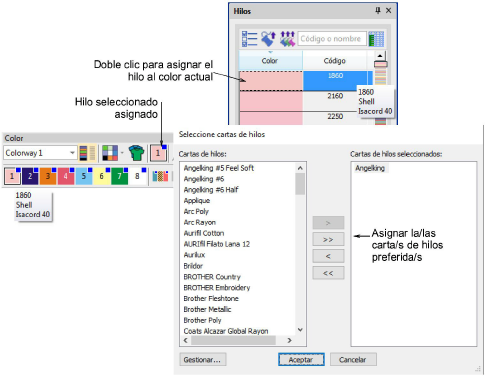Click the single < remove chart button
This screenshot has height=388, width=485.
click(x=328, y=256)
